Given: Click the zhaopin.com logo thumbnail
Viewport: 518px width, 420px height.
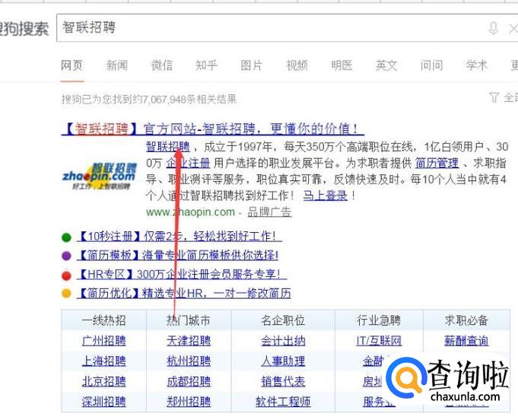Looking at the screenshot, I should click(100, 176).
